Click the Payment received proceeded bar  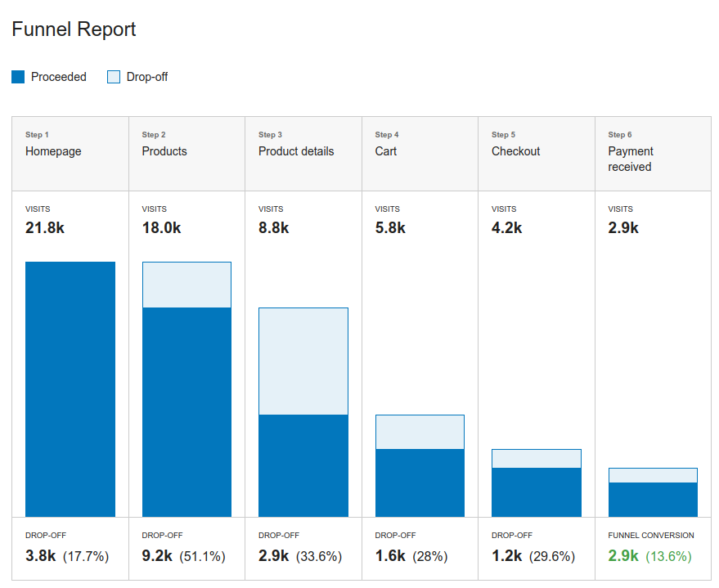653,500
